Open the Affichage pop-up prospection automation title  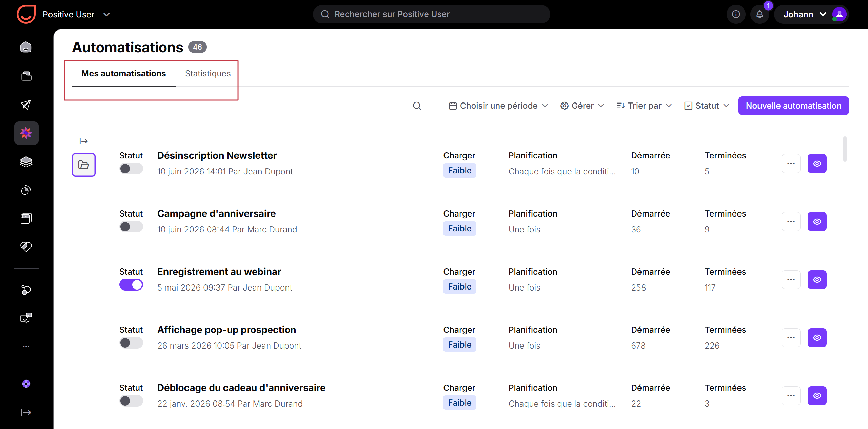pyautogui.click(x=227, y=330)
